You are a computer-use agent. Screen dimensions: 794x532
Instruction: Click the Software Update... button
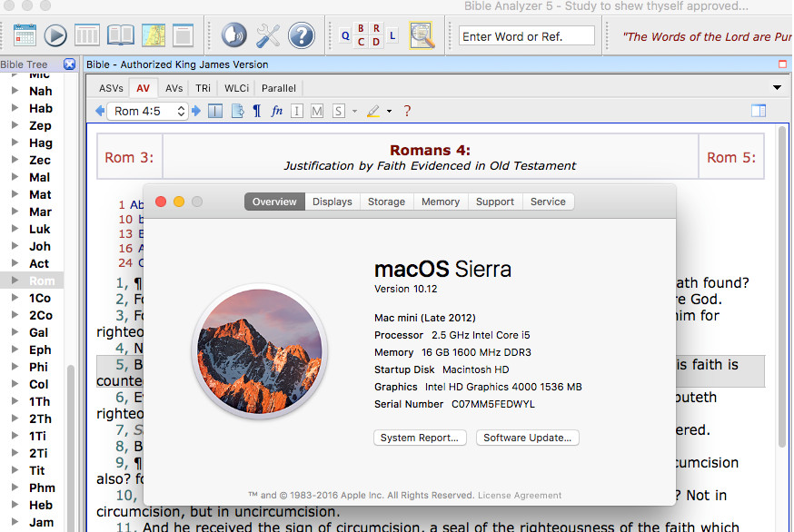527,438
